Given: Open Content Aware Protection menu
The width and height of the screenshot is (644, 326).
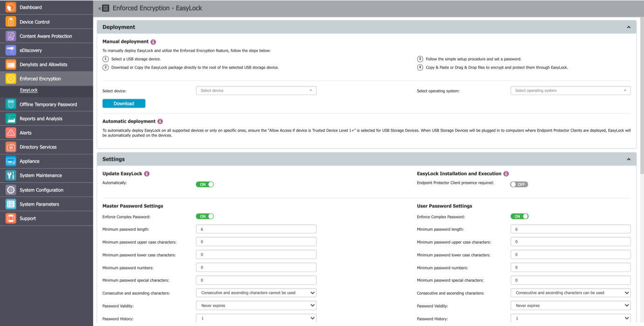Looking at the screenshot, I should coord(46,36).
